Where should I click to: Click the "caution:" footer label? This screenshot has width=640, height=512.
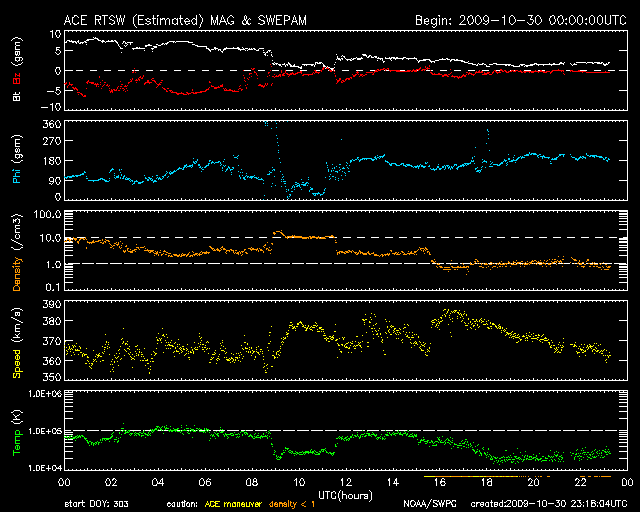[x=182, y=504]
